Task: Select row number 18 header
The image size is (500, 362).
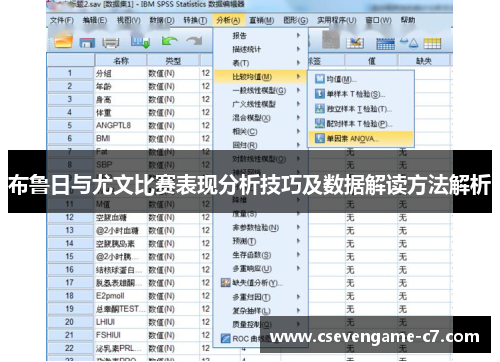Action: pyautogui.click(x=71, y=296)
